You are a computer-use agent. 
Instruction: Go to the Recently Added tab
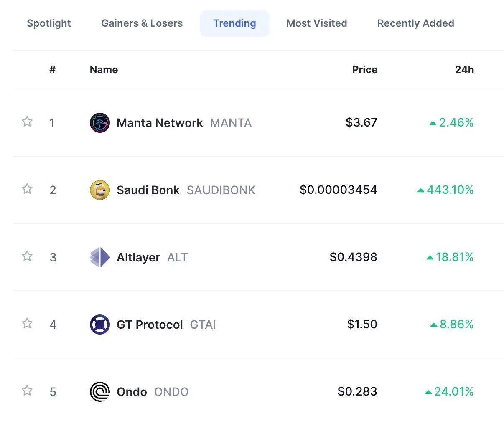[416, 23]
